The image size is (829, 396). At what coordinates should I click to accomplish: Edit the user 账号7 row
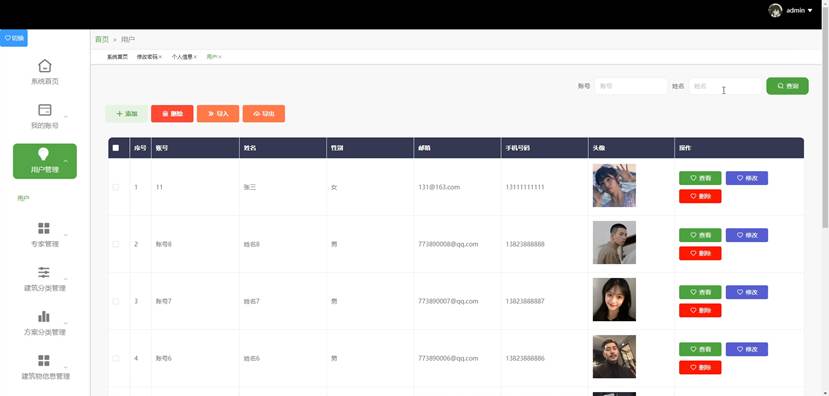[x=747, y=292]
